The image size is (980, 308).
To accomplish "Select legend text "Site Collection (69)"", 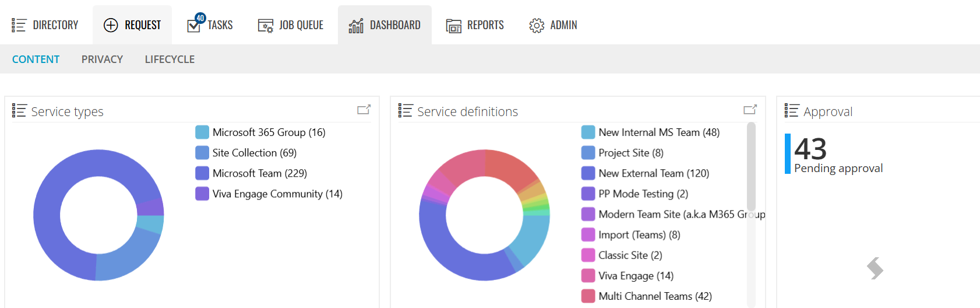I will click(x=255, y=153).
